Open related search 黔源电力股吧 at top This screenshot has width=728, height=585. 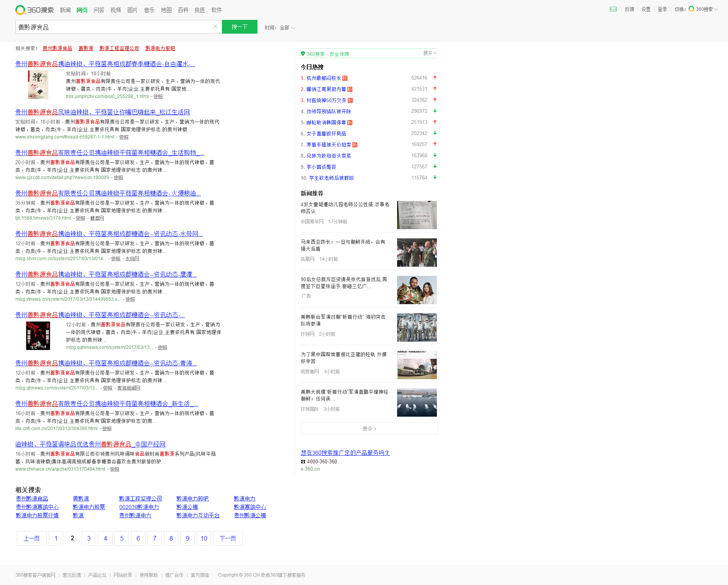[x=160, y=48]
